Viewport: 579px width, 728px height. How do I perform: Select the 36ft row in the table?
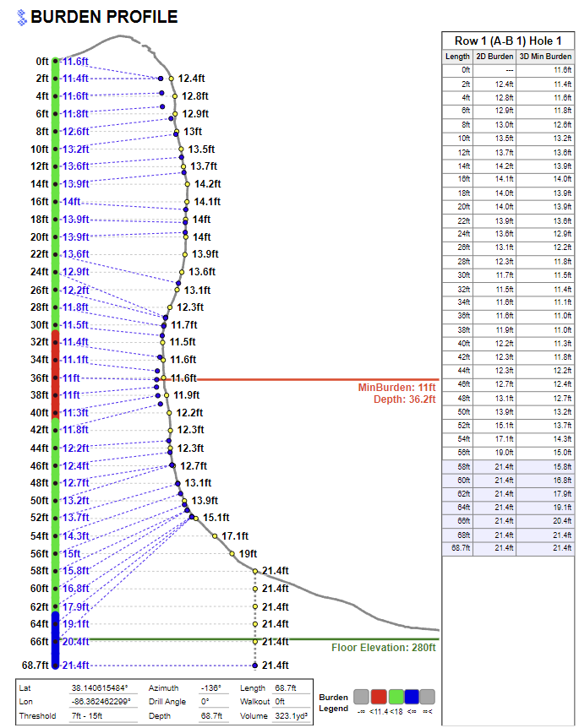508,315
